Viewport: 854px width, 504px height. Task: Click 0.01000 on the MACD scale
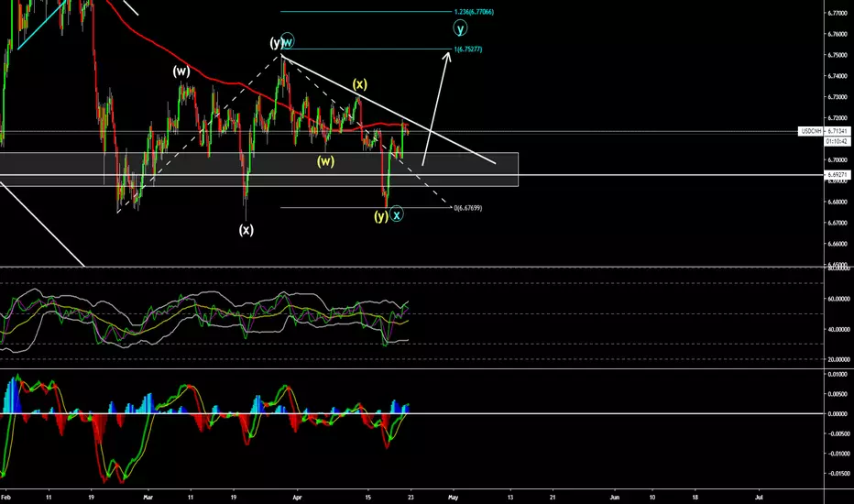pyautogui.click(x=838, y=374)
